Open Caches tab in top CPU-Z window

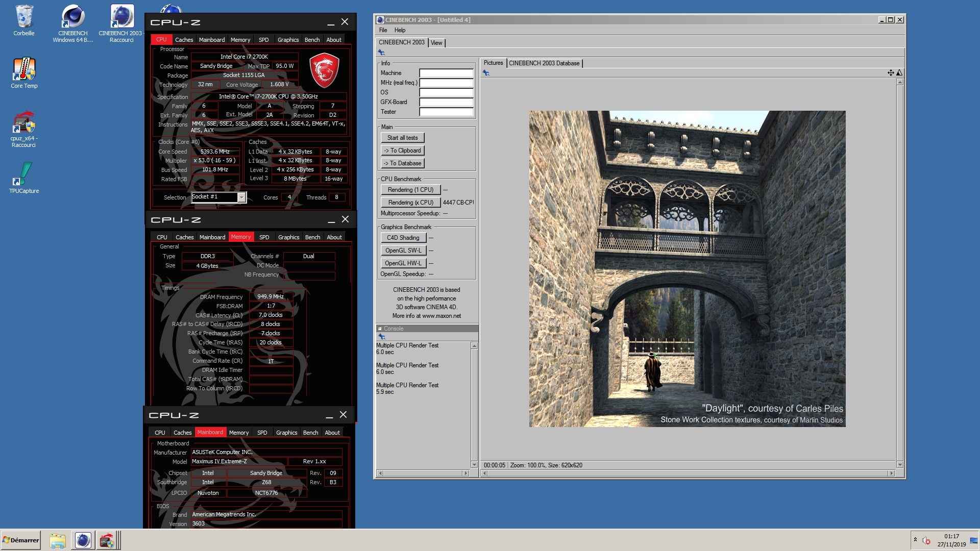click(x=184, y=40)
